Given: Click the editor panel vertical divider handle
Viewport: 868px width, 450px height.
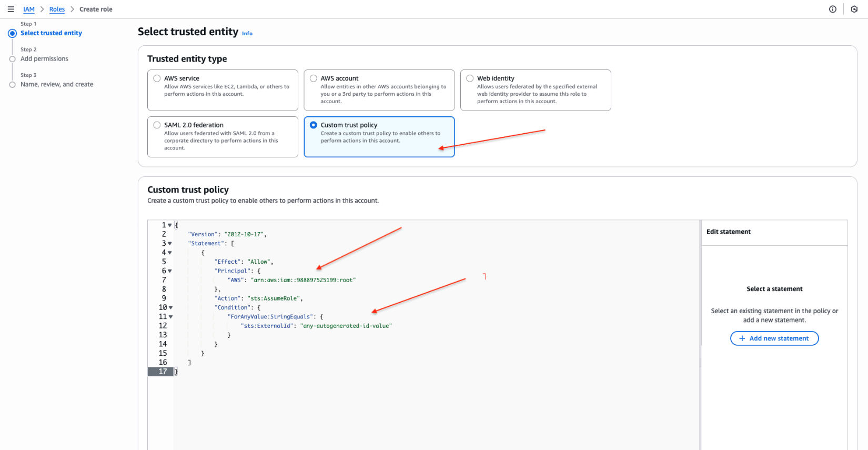Looking at the screenshot, I should 700,362.
